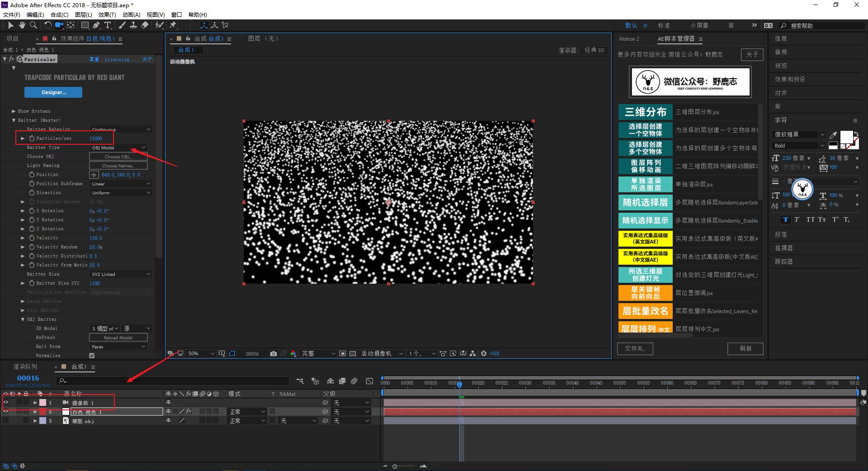Hide the 摄像机 1 layer with eye toggle
The height and width of the screenshot is (471, 868).
tap(6, 402)
